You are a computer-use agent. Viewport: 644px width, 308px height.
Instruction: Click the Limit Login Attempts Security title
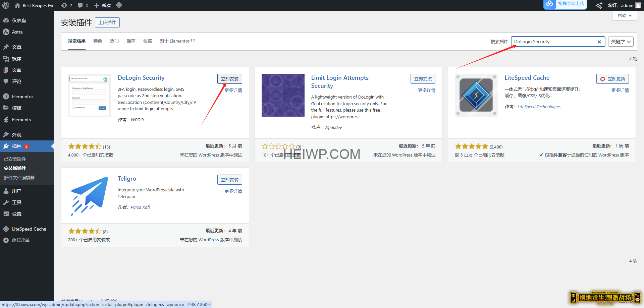(340, 82)
